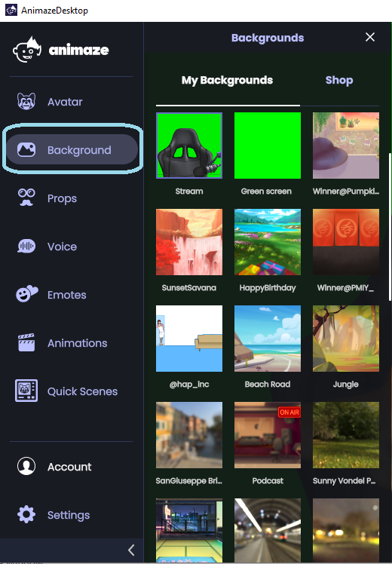Pick the SunsetSavana background thumbnail
This screenshot has width=392, height=564.
189,242
